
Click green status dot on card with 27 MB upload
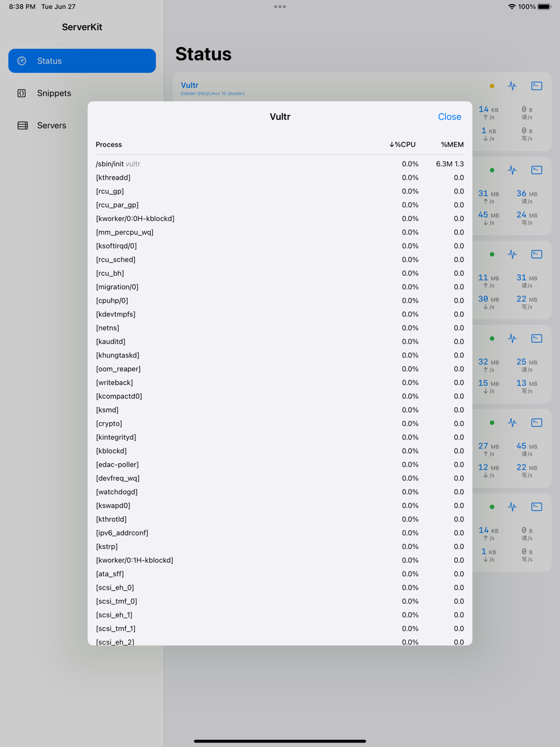click(x=492, y=422)
